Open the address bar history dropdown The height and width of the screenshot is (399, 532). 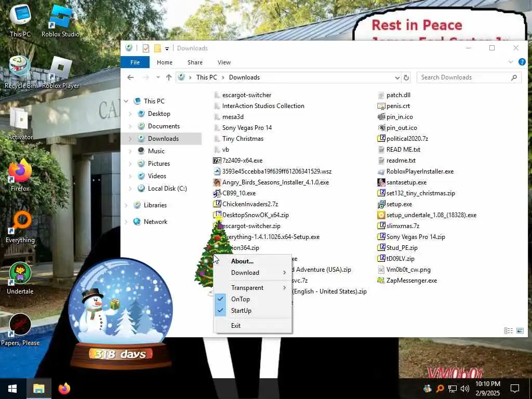tap(397, 78)
